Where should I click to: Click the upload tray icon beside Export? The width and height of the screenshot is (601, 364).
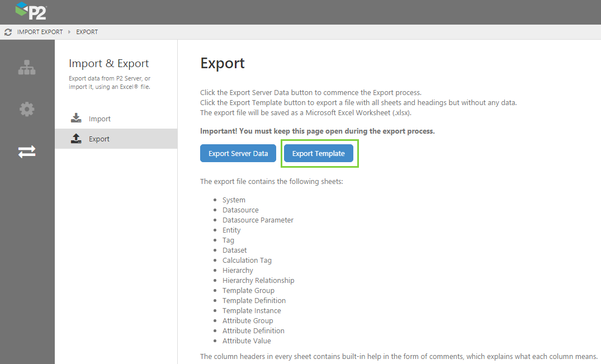tap(77, 139)
